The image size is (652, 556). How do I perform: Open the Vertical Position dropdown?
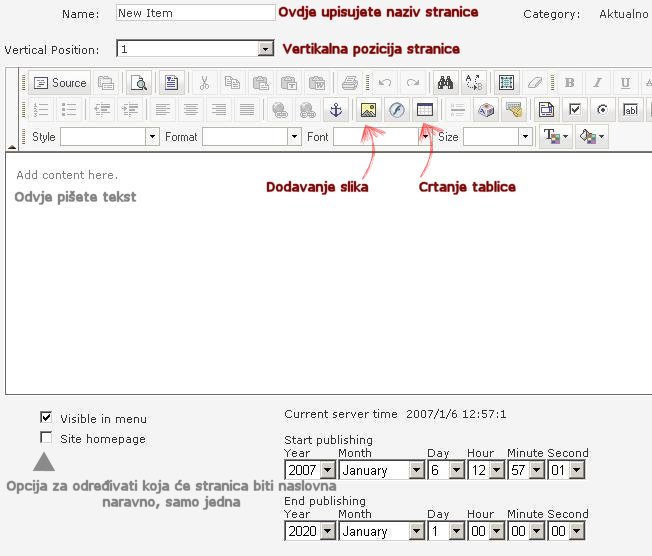coord(265,48)
